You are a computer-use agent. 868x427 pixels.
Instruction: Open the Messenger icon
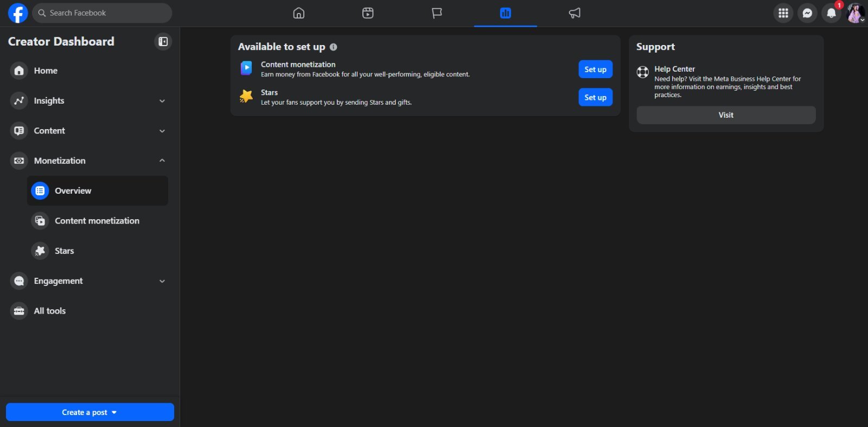click(x=807, y=13)
